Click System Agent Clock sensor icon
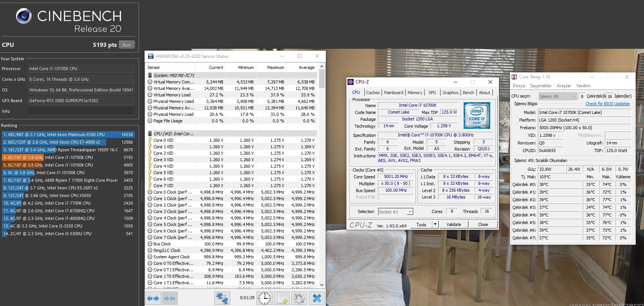644x306 pixels. [x=150, y=257]
